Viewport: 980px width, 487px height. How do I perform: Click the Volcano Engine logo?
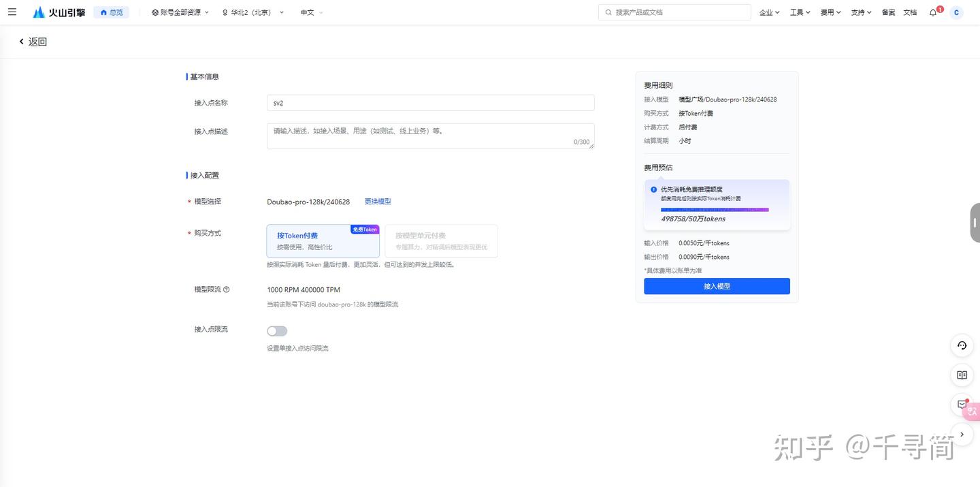(59, 12)
